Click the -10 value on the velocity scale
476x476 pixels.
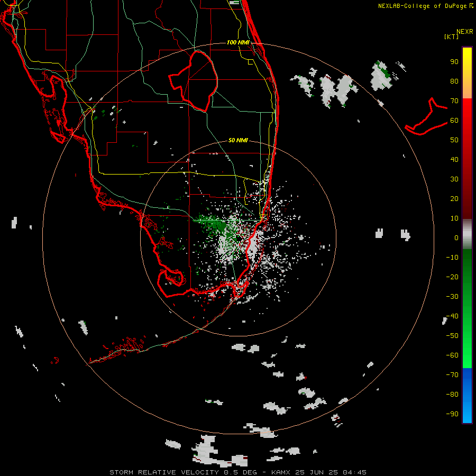click(452, 258)
